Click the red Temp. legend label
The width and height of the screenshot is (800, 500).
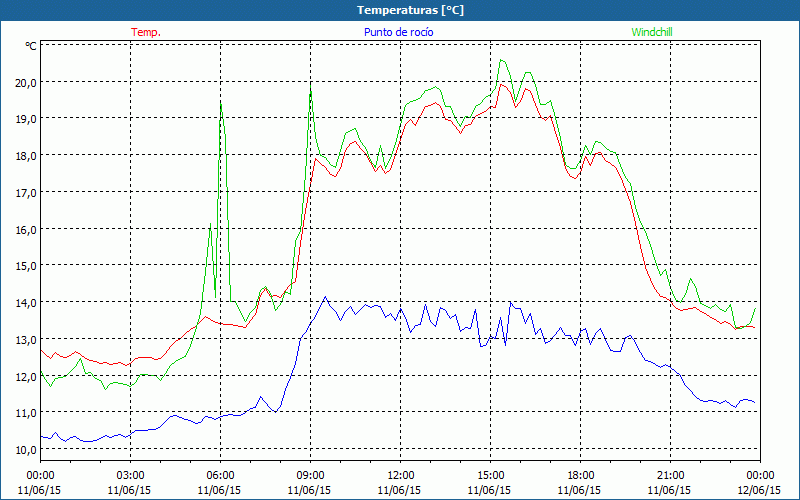point(146,32)
